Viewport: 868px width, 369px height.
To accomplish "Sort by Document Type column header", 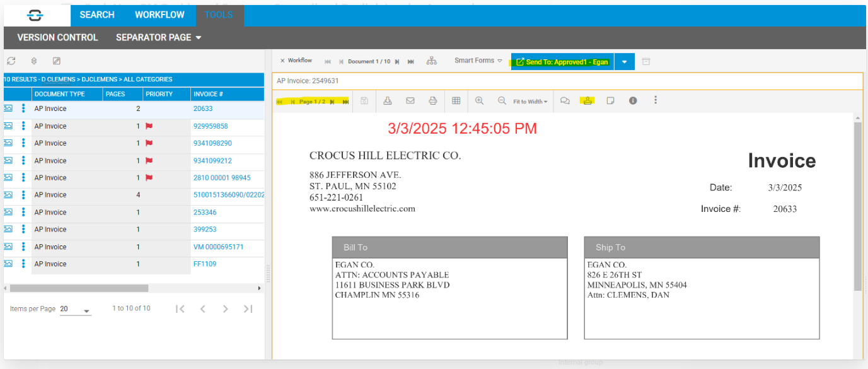I will 67,94.
